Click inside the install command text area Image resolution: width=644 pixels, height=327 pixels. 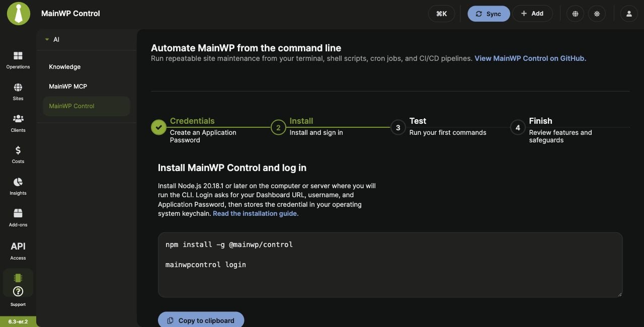click(390, 265)
